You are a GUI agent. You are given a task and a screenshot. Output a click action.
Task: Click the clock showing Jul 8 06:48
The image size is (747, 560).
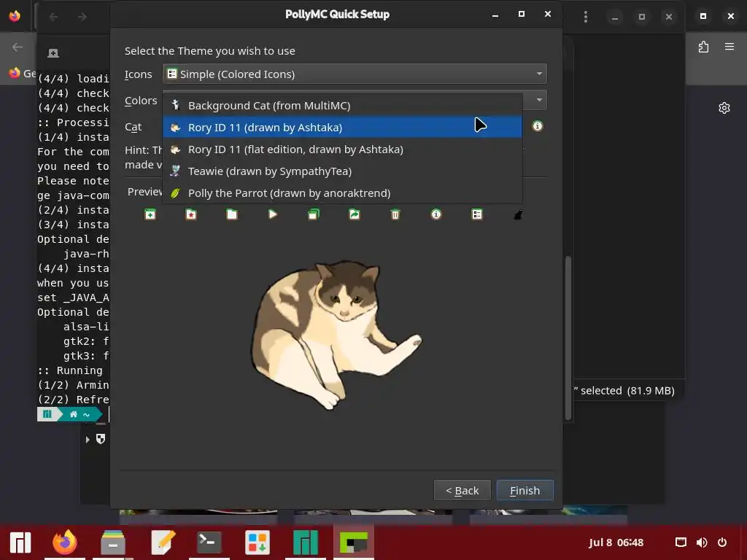[x=616, y=542]
